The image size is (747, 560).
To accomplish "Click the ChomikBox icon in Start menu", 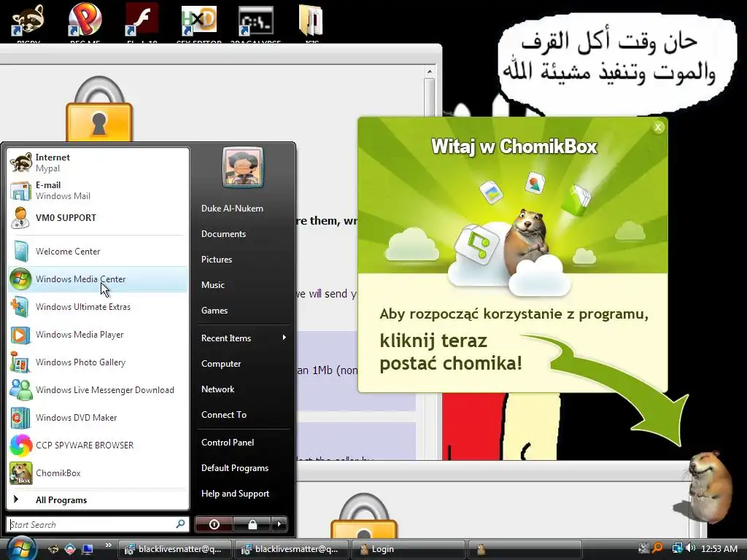I will point(20,472).
